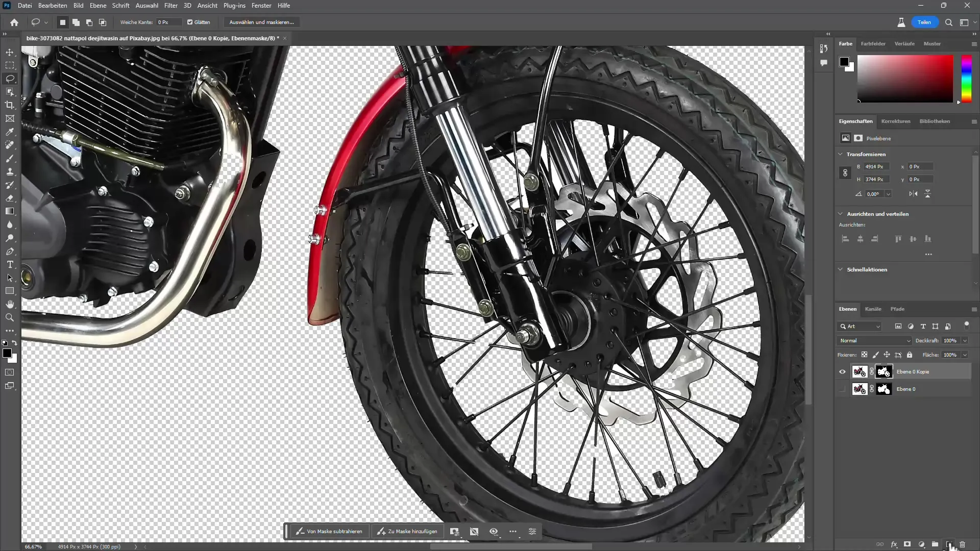Open the blend mode Normal dropdown
The width and height of the screenshot is (980, 551).
874,340
